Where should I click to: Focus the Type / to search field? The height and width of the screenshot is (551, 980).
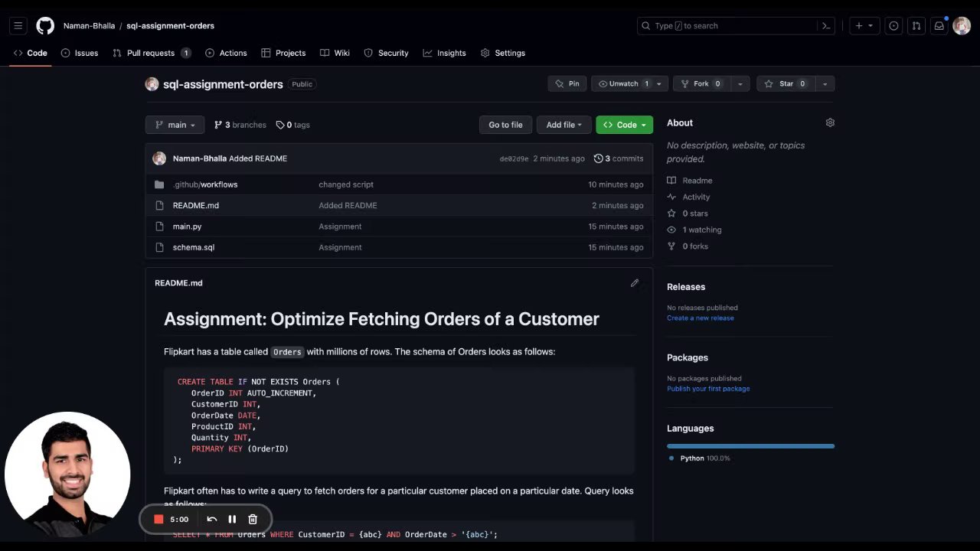pyautogui.click(x=736, y=26)
